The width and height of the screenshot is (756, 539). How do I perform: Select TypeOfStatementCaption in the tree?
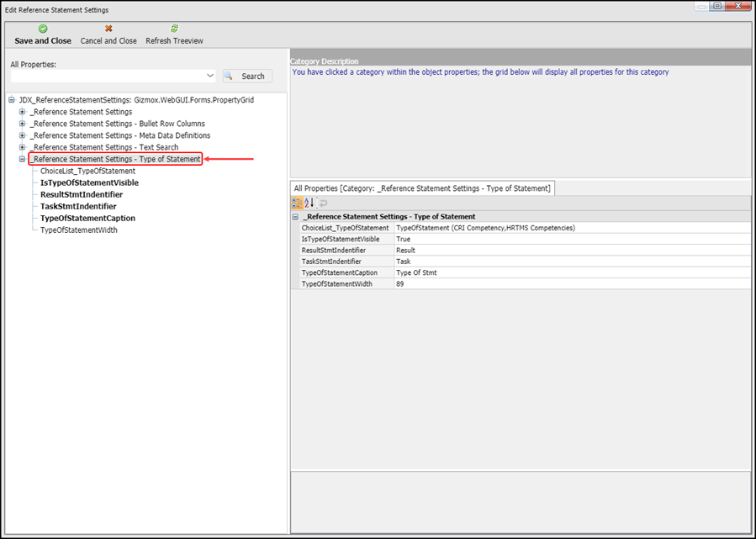pyautogui.click(x=87, y=218)
